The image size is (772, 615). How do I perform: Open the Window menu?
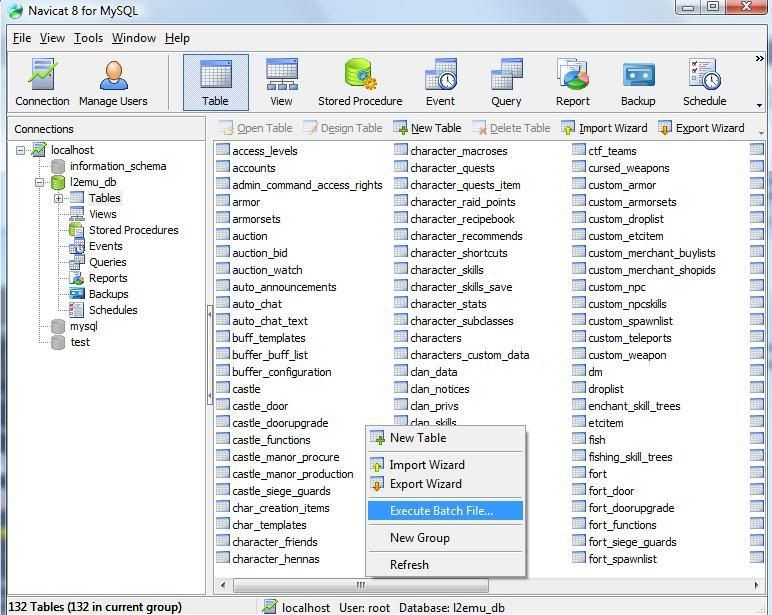[x=134, y=38]
